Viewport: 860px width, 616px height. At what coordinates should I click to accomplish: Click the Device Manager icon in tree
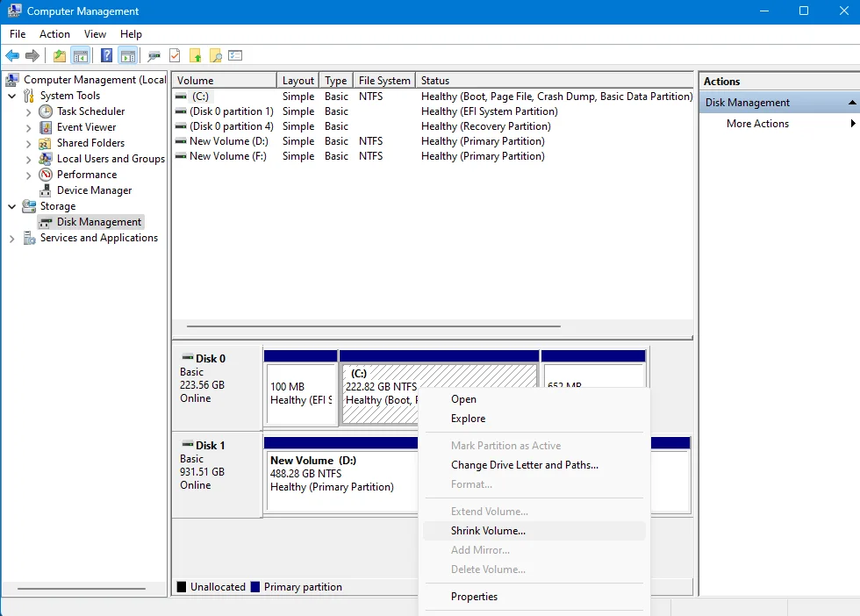(46, 190)
